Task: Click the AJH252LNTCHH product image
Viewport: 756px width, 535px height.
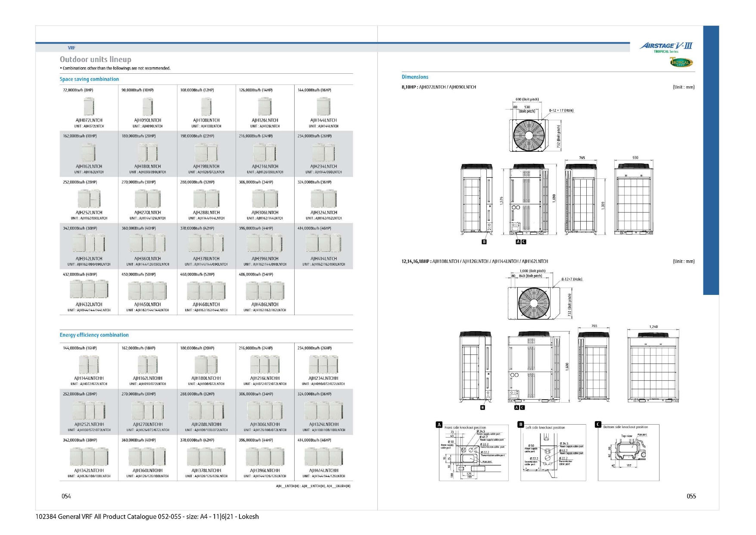Action: pyautogui.click(x=89, y=410)
